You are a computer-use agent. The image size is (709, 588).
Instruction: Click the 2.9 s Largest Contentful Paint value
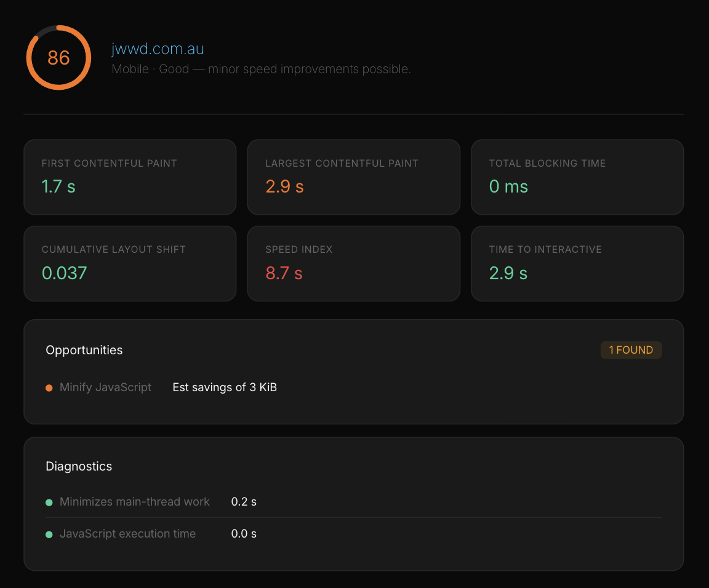284,186
